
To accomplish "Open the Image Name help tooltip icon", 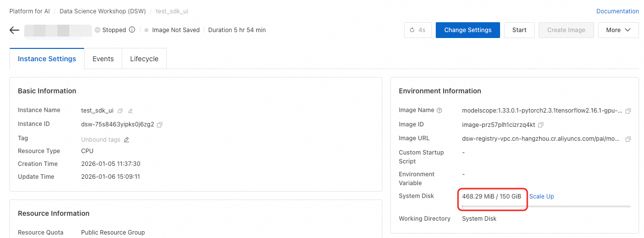I will 439,111.
